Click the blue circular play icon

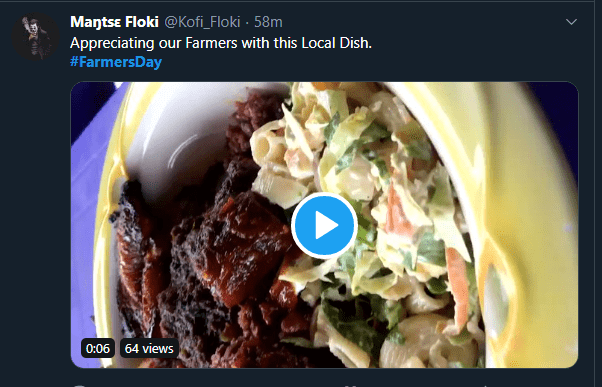pyautogui.click(x=324, y=225)
